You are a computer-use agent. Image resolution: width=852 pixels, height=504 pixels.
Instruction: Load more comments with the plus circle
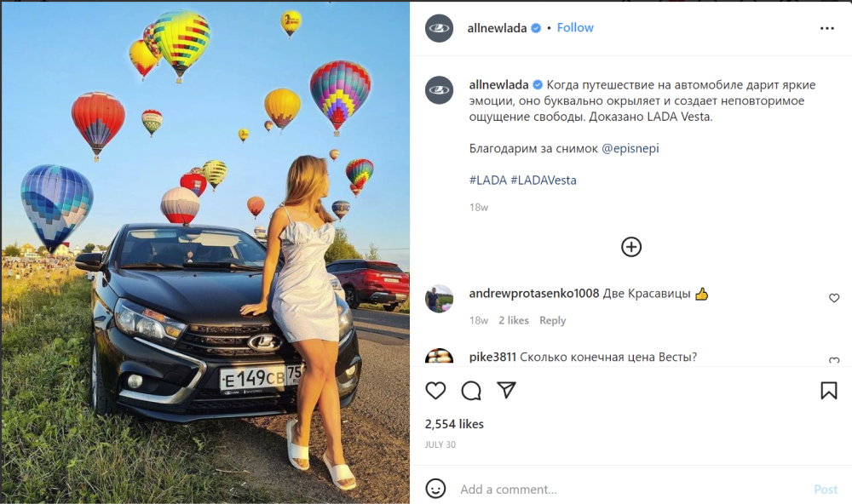(x=630, y=247)
